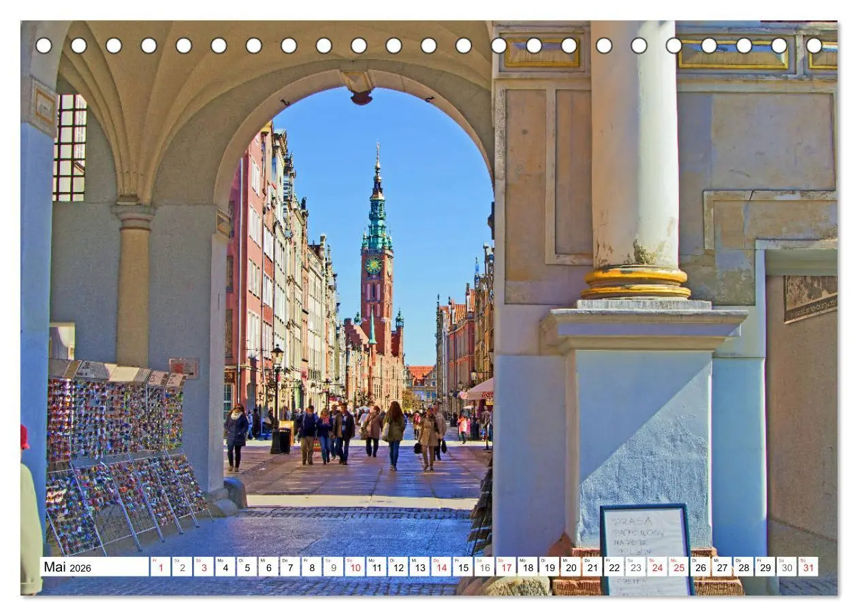Select day 18 in calendar strip
This screenshot has width=858, height=616.
[528, 567]
